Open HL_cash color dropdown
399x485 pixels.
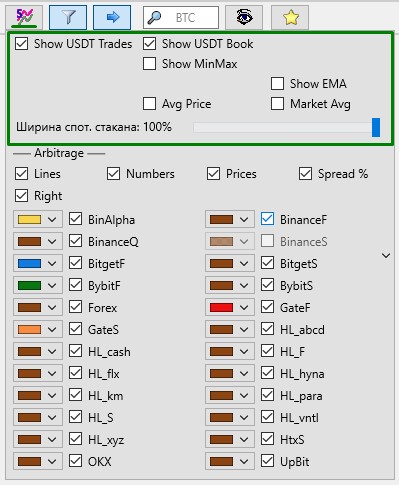coord(38,351)
